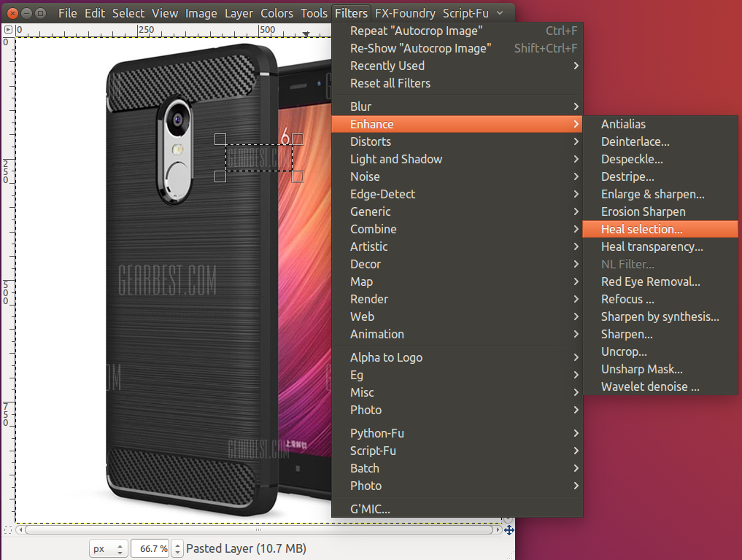Launch the G'MIC... filter
Image resolution: width=742 pixels, height=560 pixels.
(457, 509)
